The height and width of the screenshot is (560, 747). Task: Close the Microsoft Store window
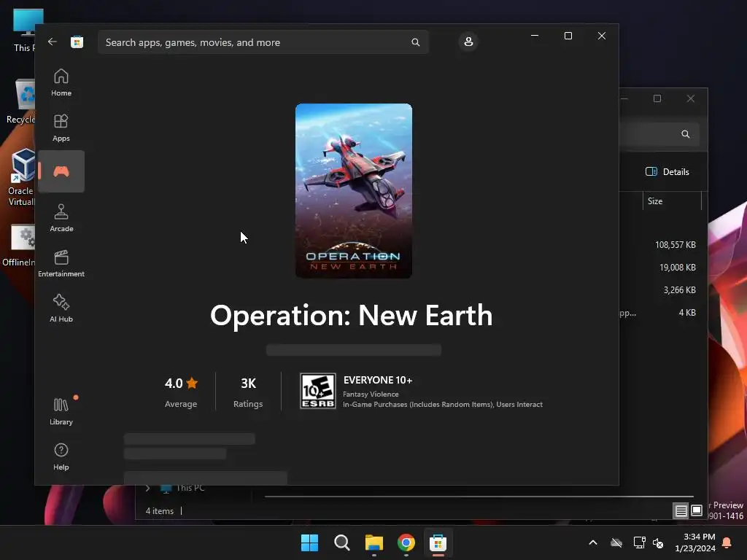[x=602, y=36]
